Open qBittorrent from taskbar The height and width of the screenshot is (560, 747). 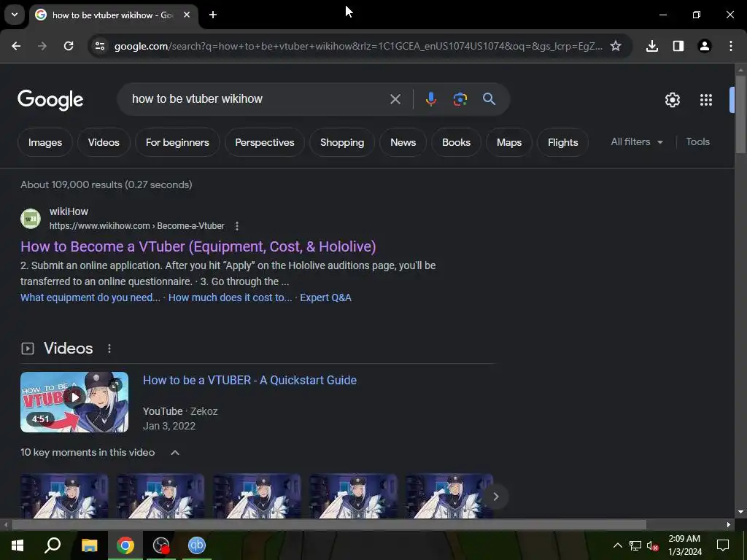click(x=197, y=545)
